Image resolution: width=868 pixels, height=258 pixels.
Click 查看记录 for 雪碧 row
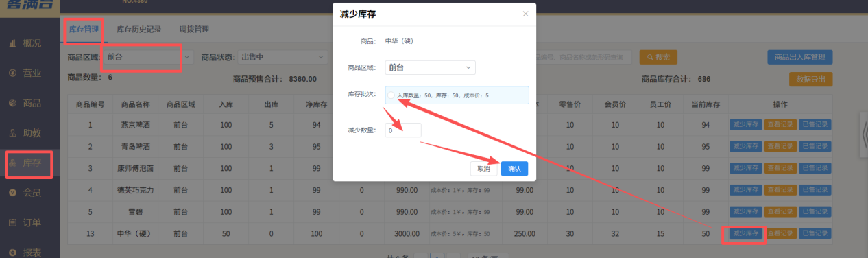coord(780,212)
